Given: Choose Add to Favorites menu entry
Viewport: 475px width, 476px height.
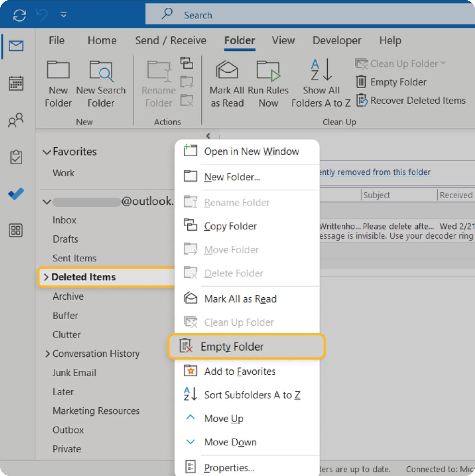Looking at the screenshot, I should point(240,371).
